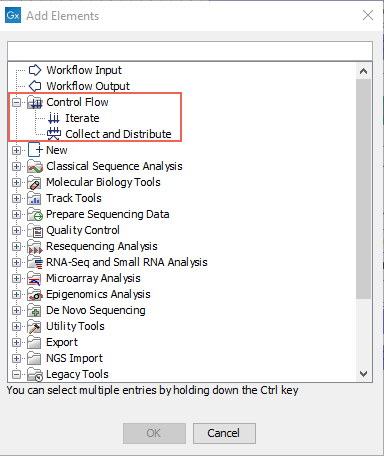Click the Utility Tools hammer icon
This screenshot has height=456, width=384.
[x=34, y=326]
